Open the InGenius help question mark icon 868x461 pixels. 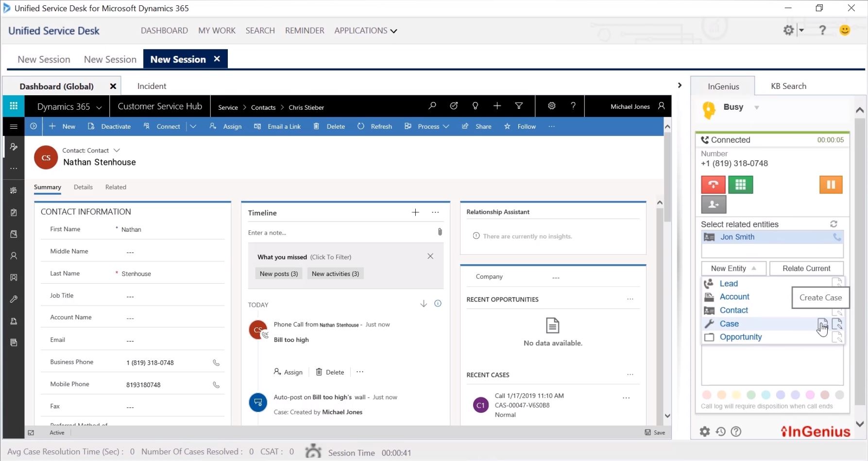point(736,431)
